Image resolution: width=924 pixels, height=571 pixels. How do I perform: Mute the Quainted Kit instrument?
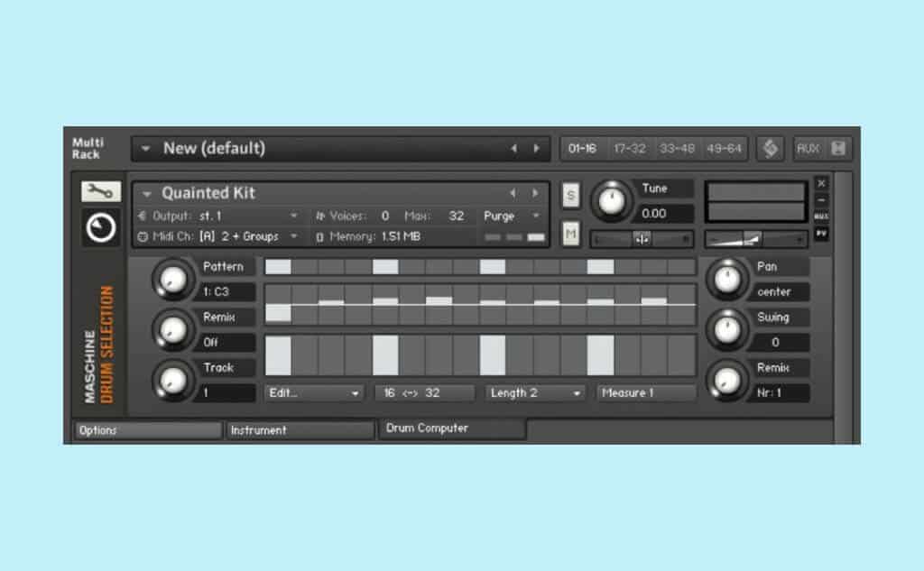(570, 234)
